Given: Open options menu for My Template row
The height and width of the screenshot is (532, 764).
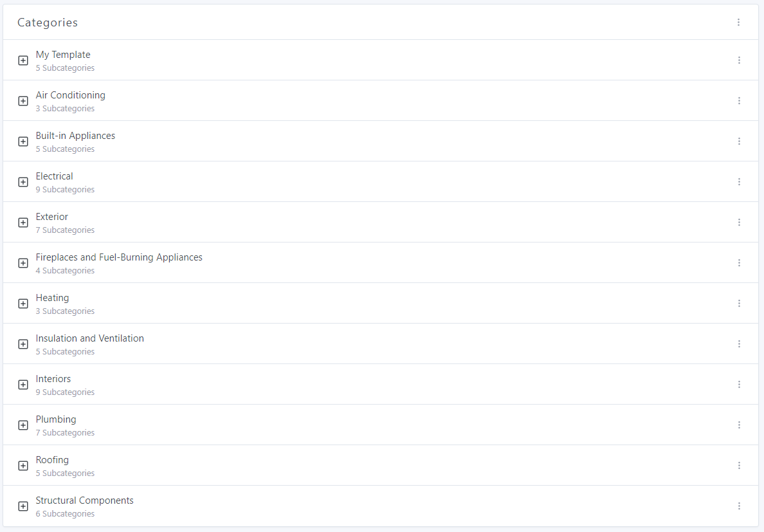Looking at the screenshot, I should [x=739, y=60].
